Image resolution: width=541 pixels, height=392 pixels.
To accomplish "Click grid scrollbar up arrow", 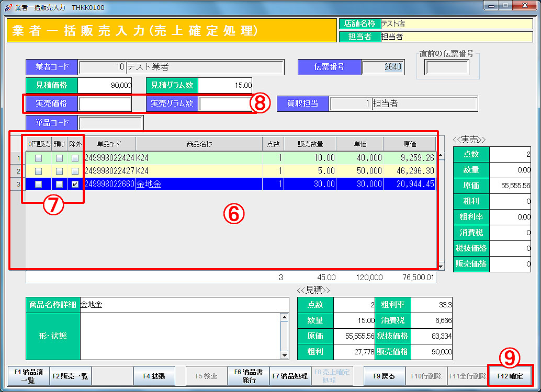I will coord(441,155).
